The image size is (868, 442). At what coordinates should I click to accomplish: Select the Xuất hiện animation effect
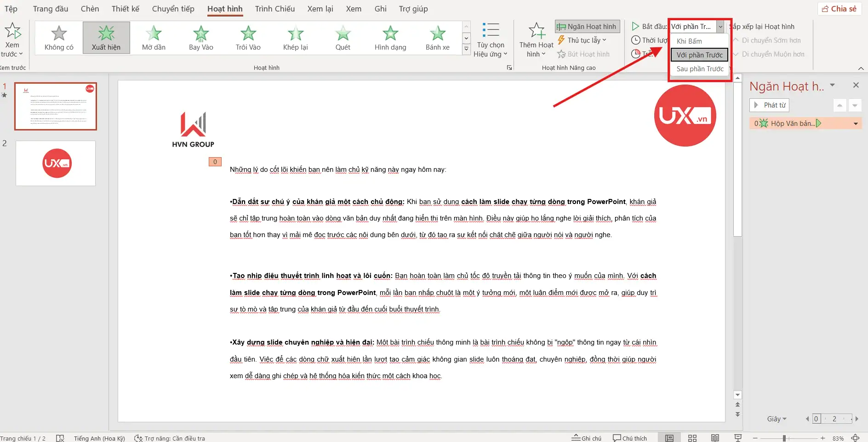click(106, 38)
